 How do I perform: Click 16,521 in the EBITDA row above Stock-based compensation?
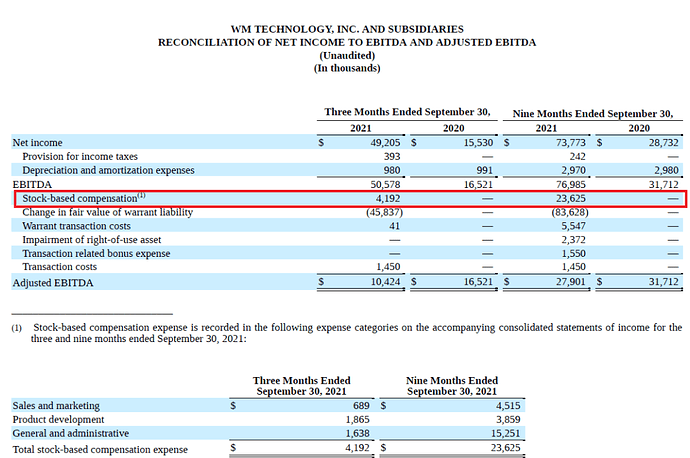tap(478, 184)
